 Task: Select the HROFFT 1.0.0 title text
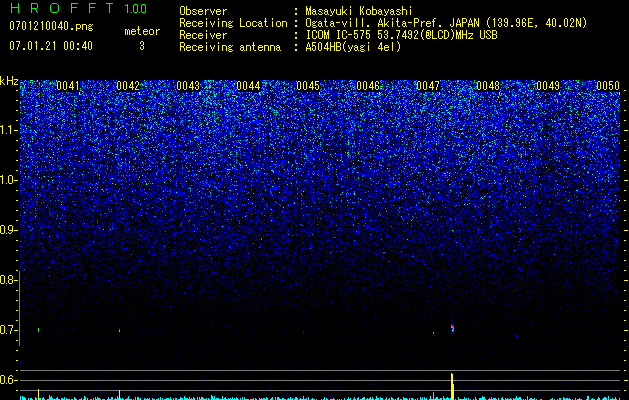click(x=78, y=8)
